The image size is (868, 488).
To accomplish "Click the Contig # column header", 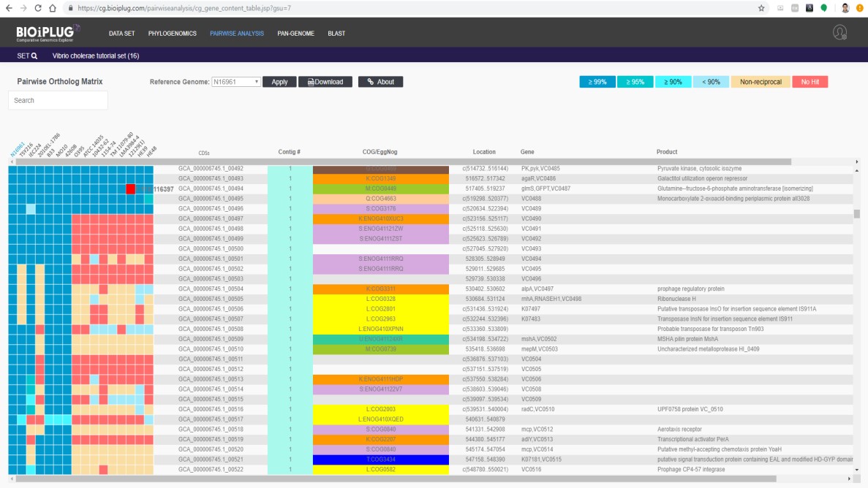I will 290,152.
